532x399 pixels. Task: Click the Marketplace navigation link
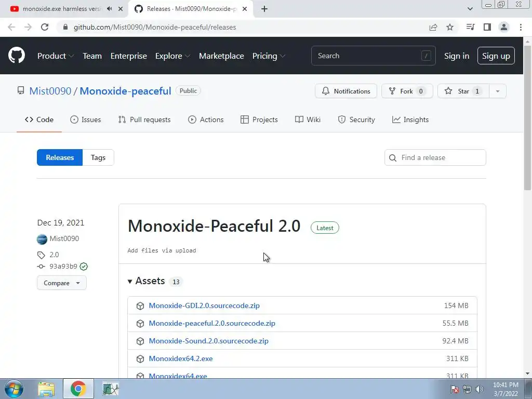[x=221, y=56]
